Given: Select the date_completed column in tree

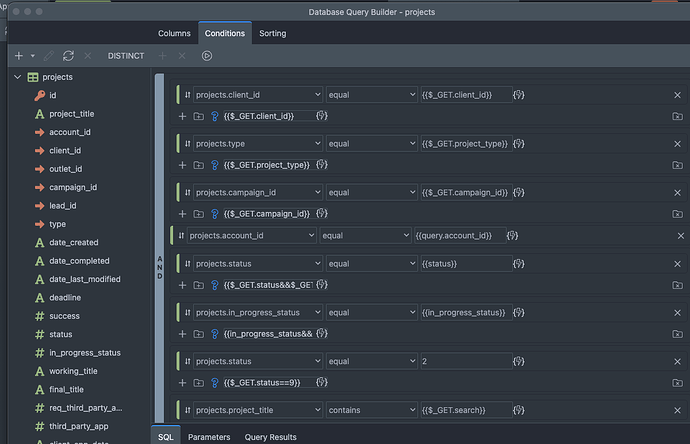Looking at the screenshot, I should point(79,261).
